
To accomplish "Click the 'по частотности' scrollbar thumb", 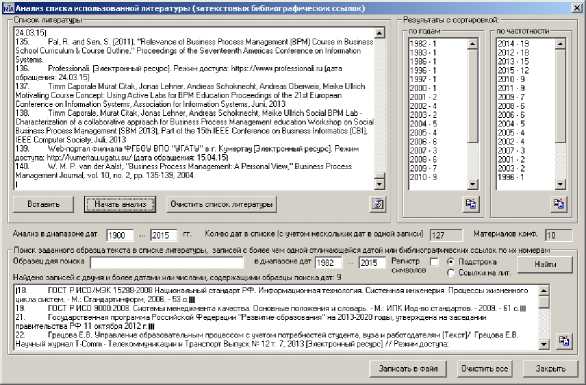I will (560, 96).
